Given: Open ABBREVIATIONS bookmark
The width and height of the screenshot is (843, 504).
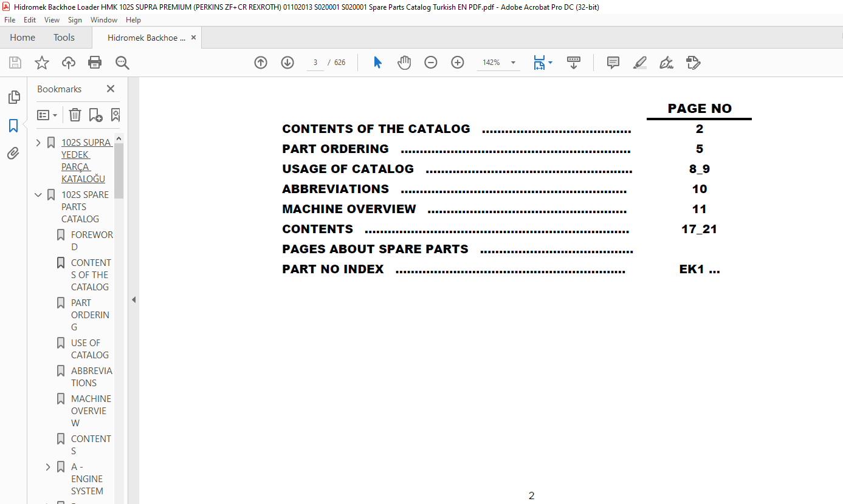Looking at the screenshot, I should click(92, 376).
